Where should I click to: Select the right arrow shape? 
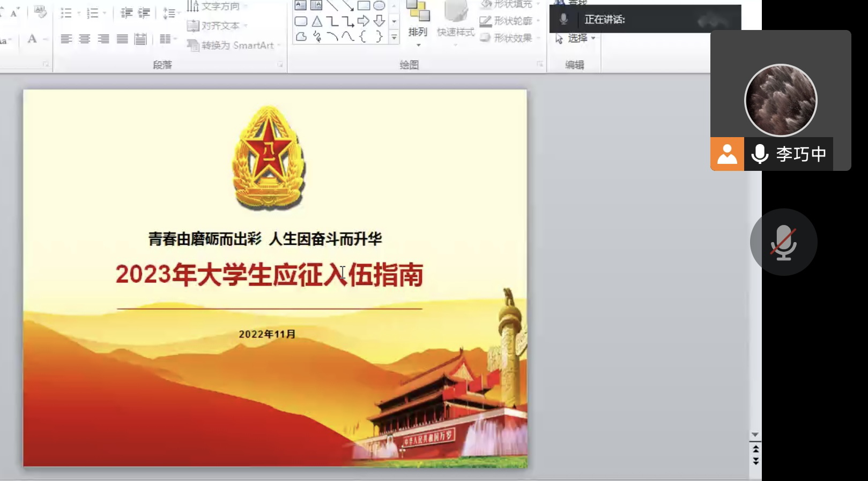pyautogui.click(x=363, y=21)
